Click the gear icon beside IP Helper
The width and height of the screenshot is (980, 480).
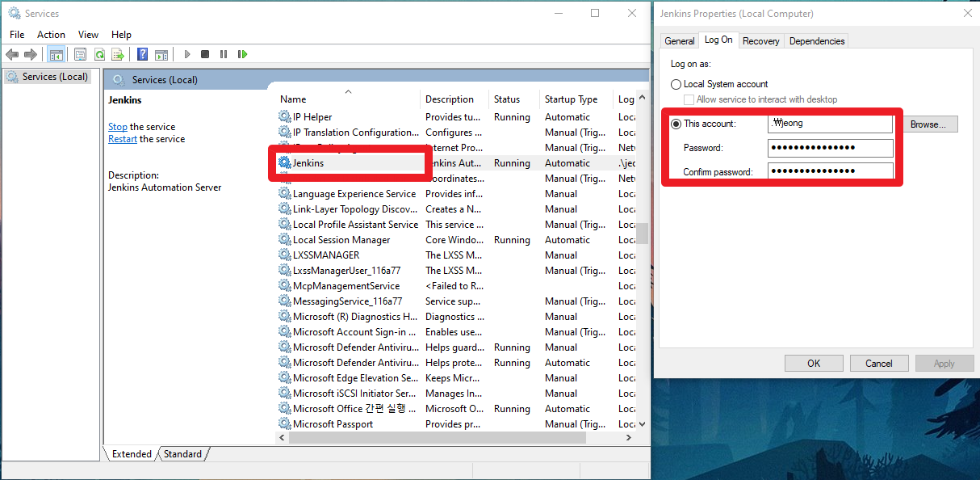pos(284,117)
